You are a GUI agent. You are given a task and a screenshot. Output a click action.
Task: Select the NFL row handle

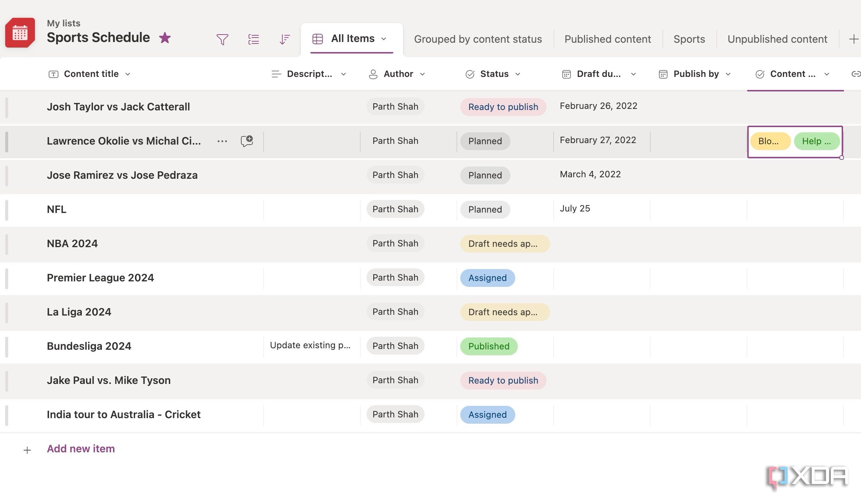click(7, 209)
